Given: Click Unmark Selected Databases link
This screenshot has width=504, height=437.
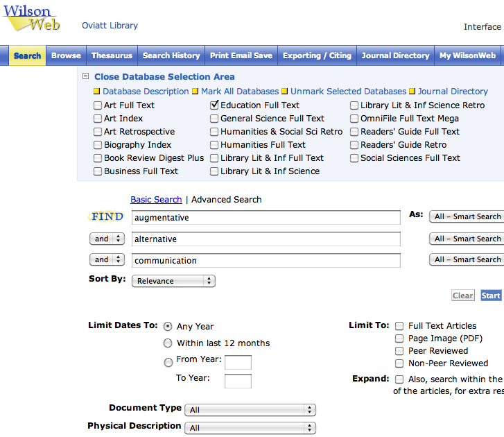Looking at the screenshot, I should 349,92.
